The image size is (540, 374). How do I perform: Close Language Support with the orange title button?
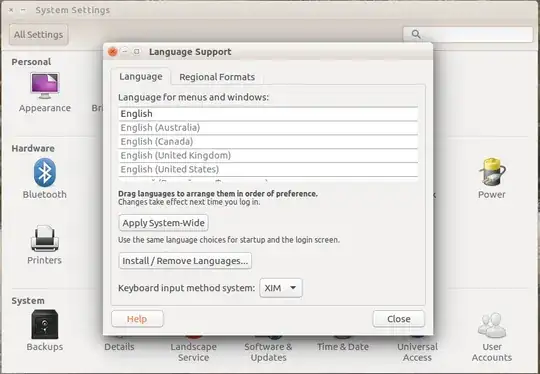(x=113, y=52)
